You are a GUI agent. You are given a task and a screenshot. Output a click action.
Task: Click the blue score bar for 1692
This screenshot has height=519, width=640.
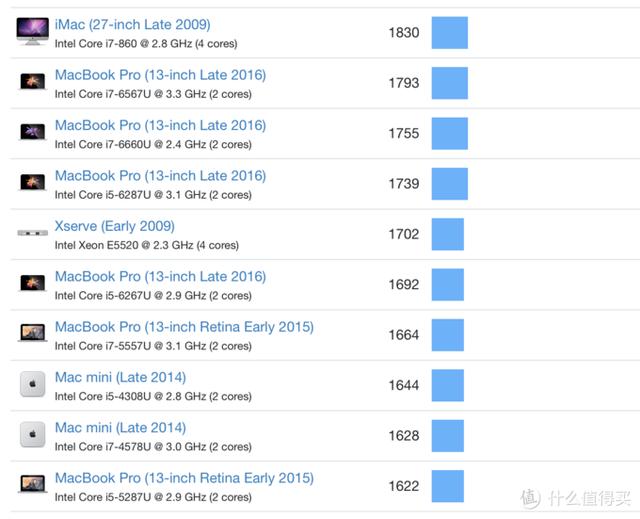[x=448, y=285]
